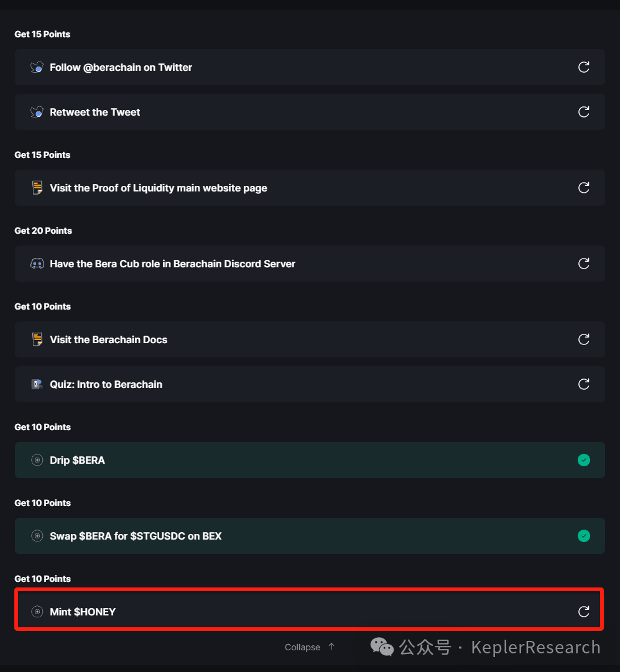Refresh the Visit the Berachain Docs task
This screenshot has width=620, height=672.
coord(583,339)
